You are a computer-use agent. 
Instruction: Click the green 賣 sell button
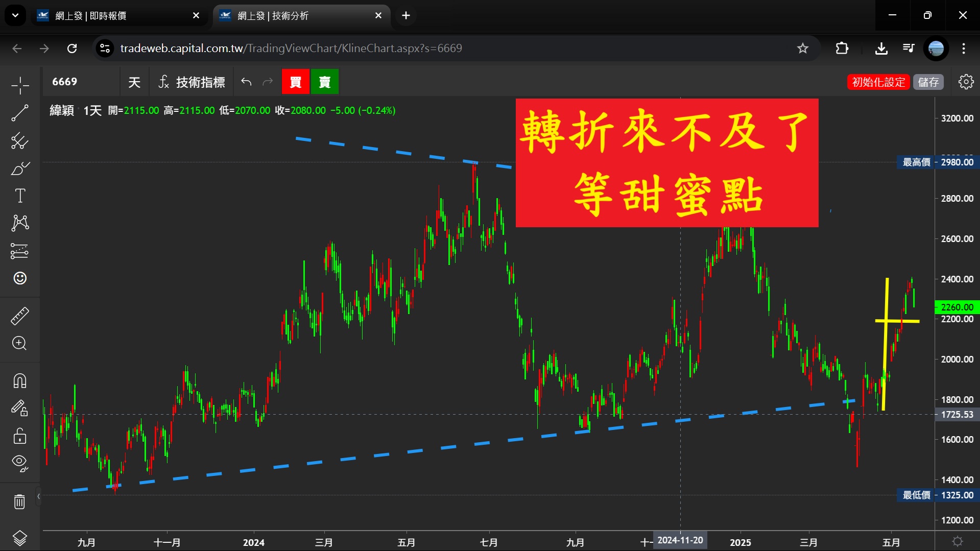click(x=325, y=82)
